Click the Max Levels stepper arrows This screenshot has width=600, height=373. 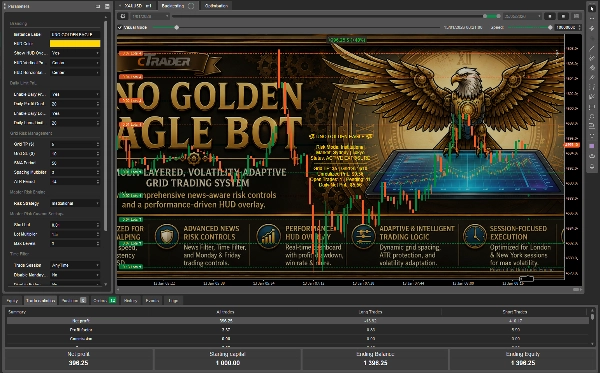(x=98, y=243)
